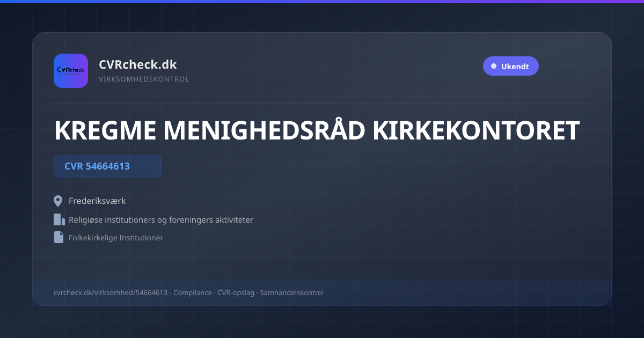Click the Folkekirkelige Institutioner text
This screenshot has height=338, width=644.
pos(116,238)
